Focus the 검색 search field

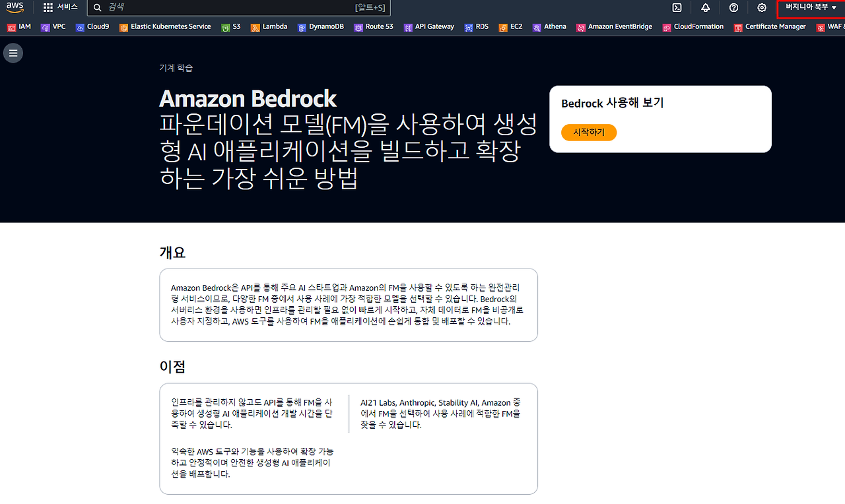click(238, 7)
